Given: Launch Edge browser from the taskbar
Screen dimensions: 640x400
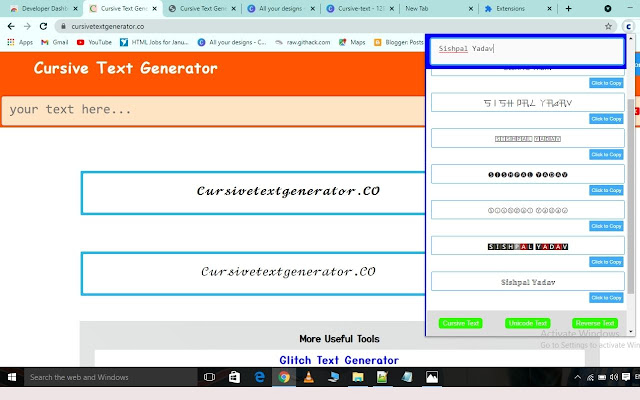Looking at the screenshot, I should coord(259,377).
